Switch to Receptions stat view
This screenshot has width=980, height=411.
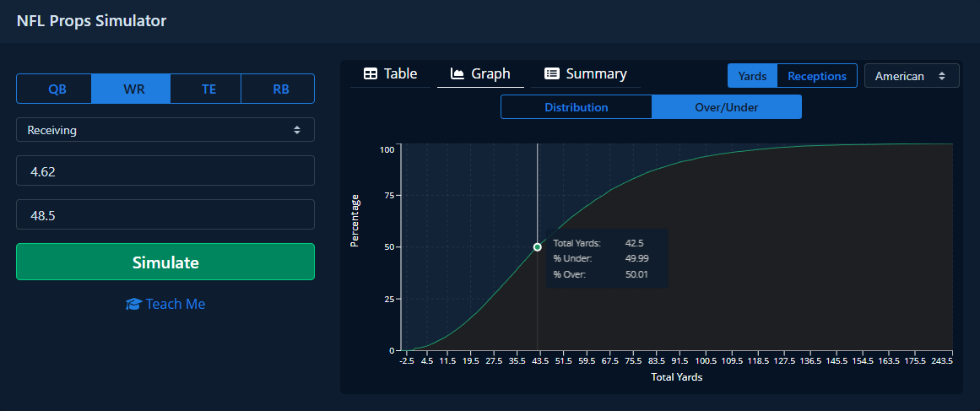coord(816,76)
